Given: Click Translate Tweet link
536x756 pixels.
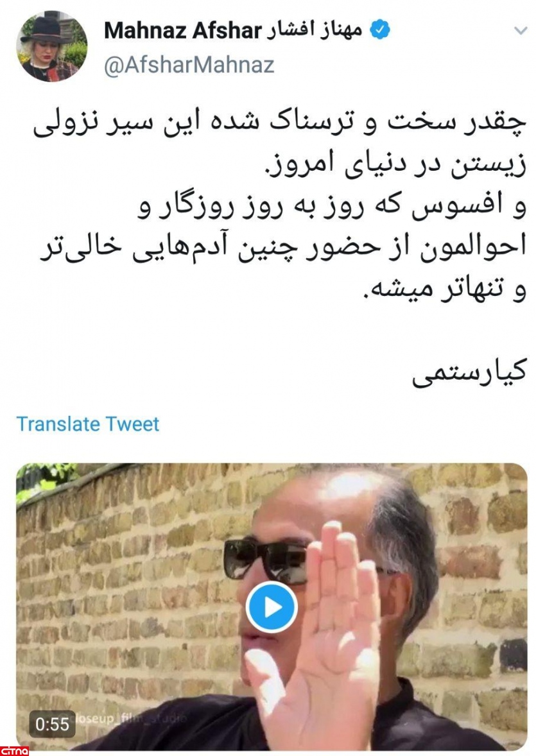Looking at the screenshot, I should coord(88,424).
